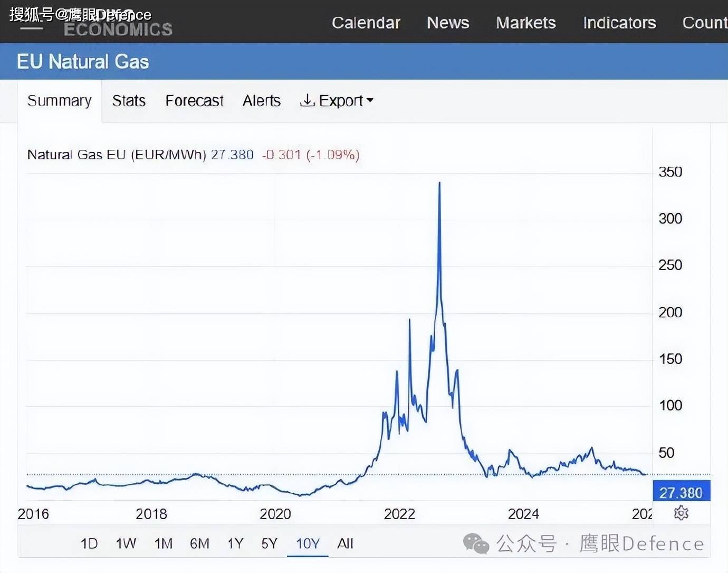Open the Summary tab

point(59,101)
